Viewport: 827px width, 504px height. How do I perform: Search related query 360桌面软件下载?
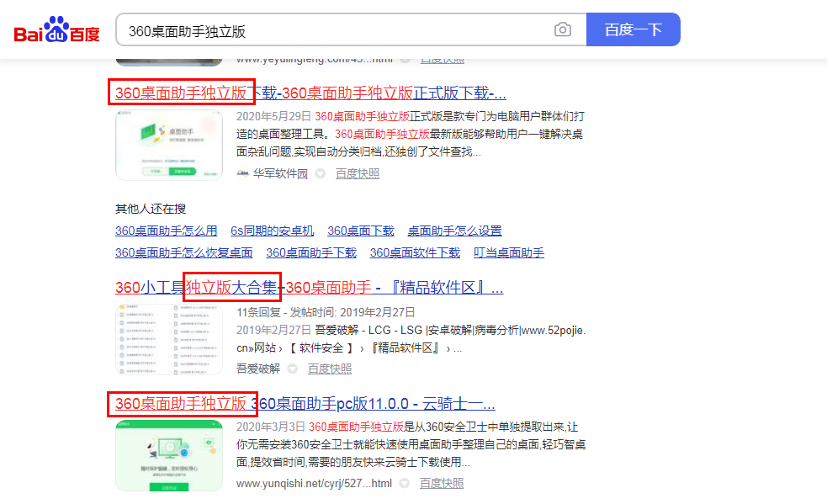(x=415, y=252)
